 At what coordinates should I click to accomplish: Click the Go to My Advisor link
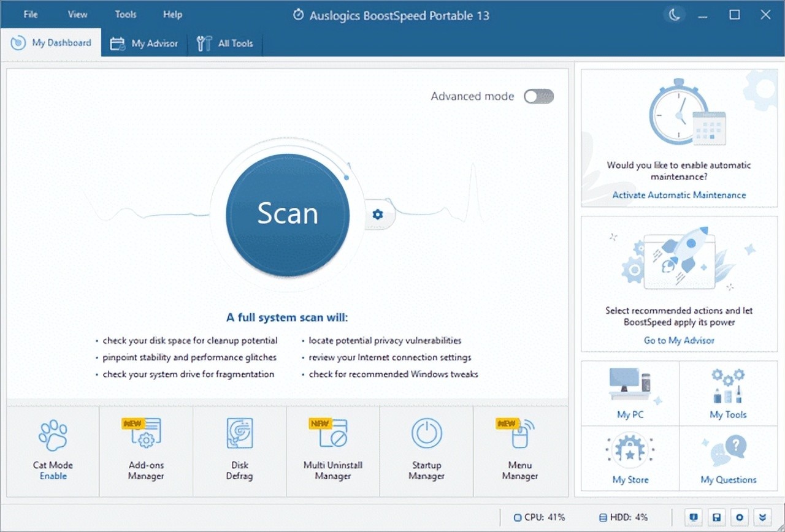(679, 340)
